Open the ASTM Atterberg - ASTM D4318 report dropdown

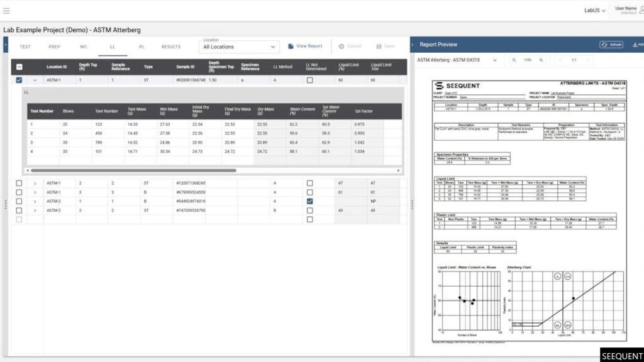[457, 60]
